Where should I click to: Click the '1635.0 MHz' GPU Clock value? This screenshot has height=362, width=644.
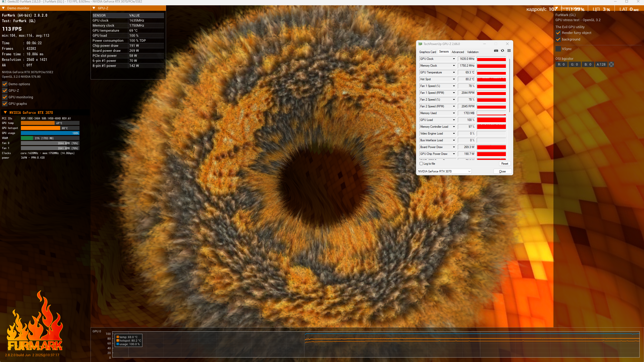(467, 59)
